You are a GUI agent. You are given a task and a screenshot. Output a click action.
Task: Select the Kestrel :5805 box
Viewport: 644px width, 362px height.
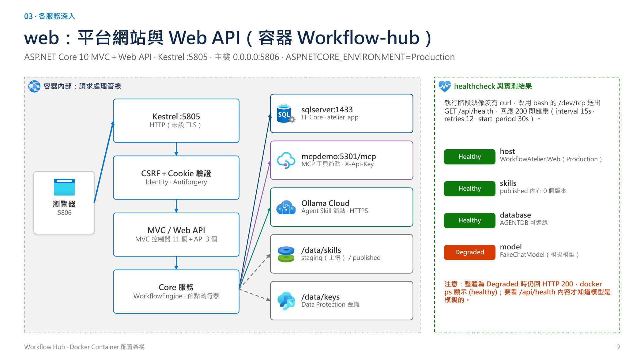(176, 121)
